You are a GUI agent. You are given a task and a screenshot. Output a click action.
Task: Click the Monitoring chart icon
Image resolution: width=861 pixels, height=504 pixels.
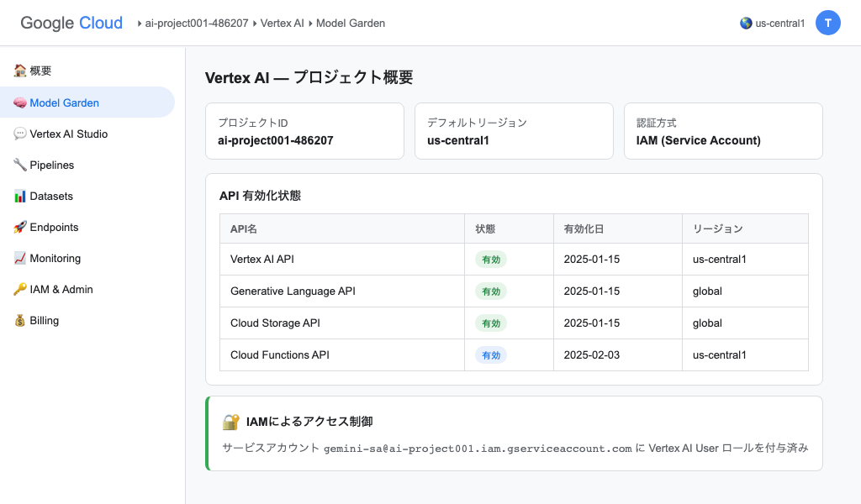[x=20, y=258]
